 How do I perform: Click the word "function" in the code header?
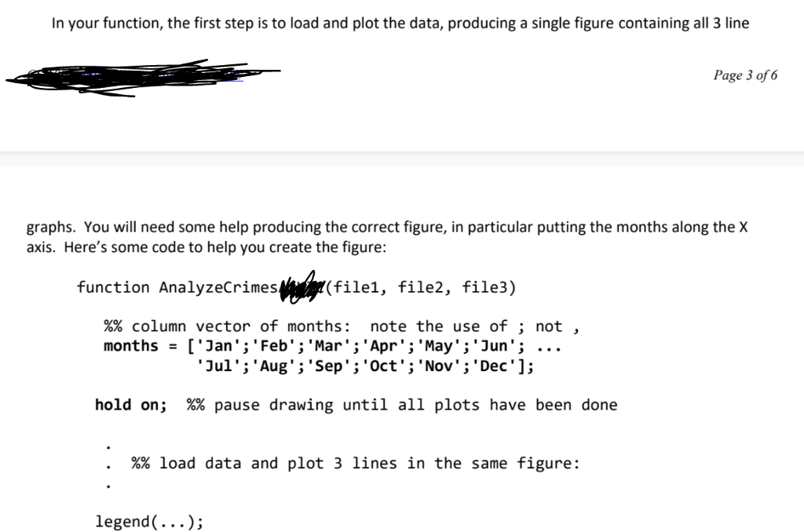tap(113, 287)
